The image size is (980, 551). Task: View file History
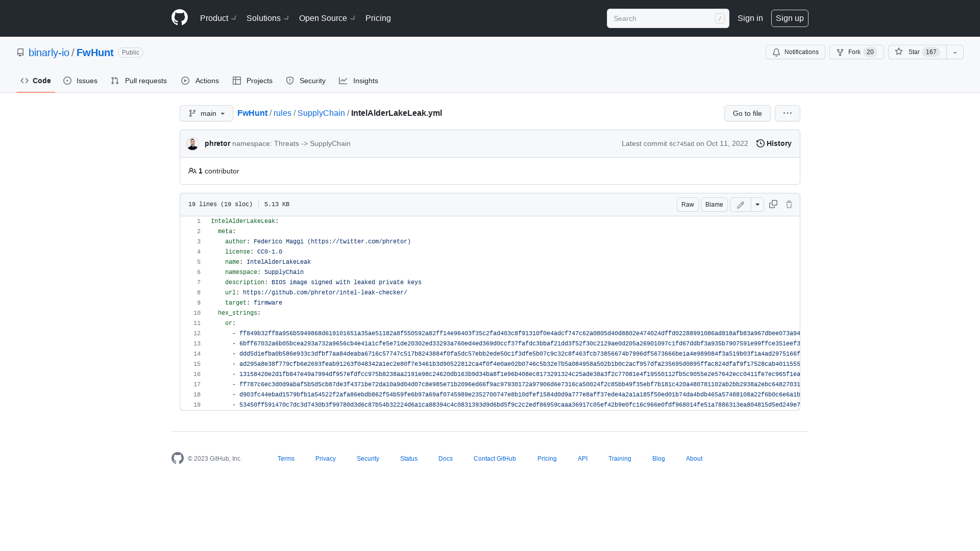click(774, 143)
